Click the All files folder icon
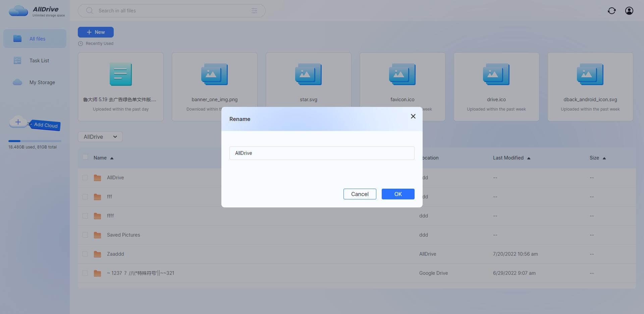Viewport: 644px width, 314px height. point(17,39)
